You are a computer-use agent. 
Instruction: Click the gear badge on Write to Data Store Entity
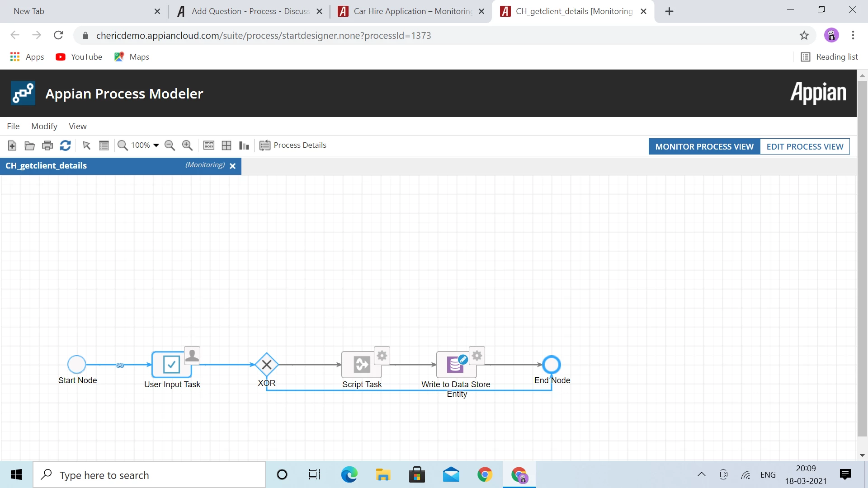477,355
